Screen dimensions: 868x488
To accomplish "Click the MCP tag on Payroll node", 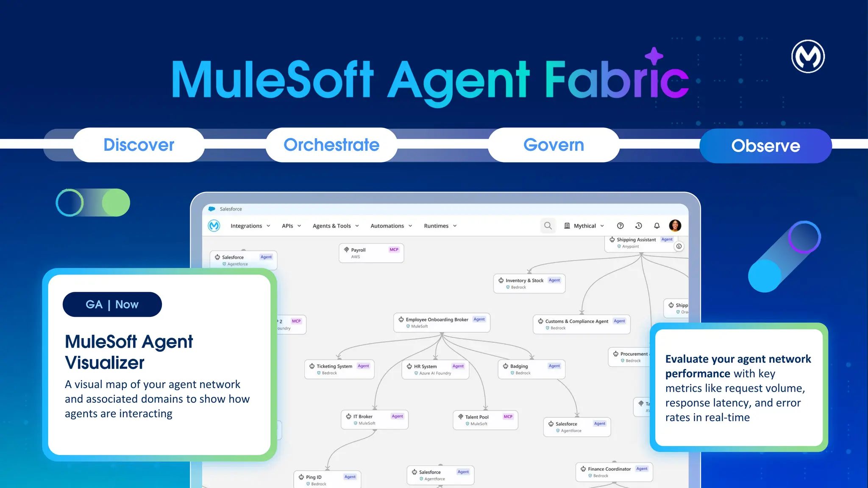I will pyautogui.click(x=394, y=250).
